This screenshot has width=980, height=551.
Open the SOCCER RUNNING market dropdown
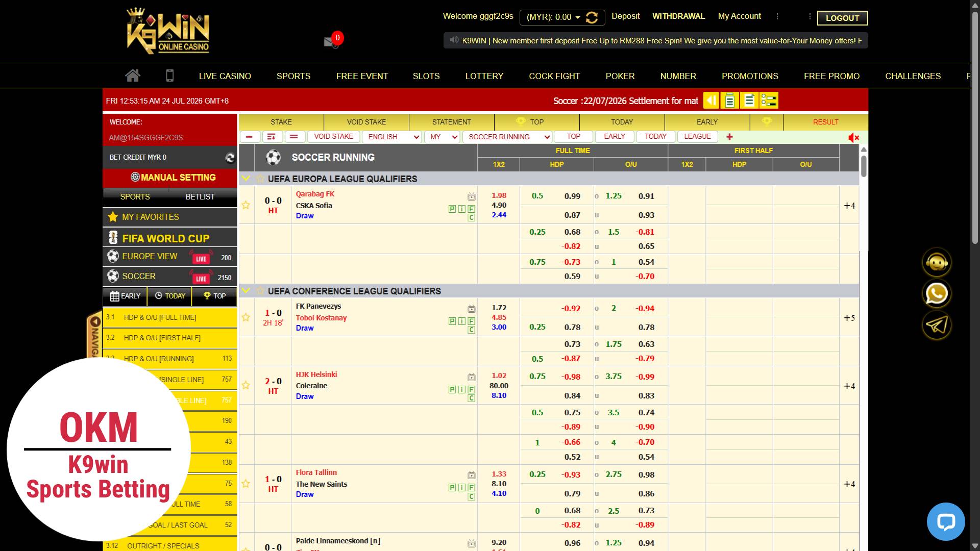507,137
